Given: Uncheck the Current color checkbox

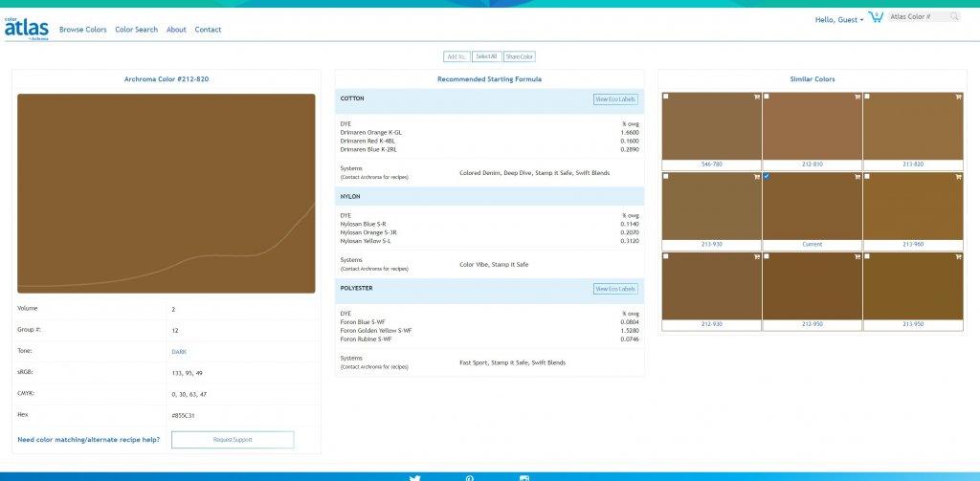Looking at the screenshot, I should pyautogui.click(x=767, y=177).
